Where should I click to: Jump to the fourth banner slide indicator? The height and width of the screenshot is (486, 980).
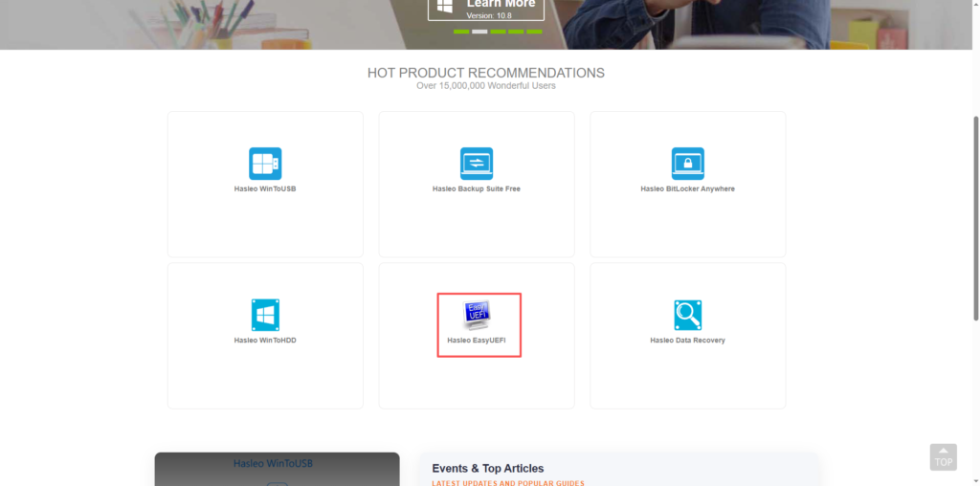click(516, 32)
